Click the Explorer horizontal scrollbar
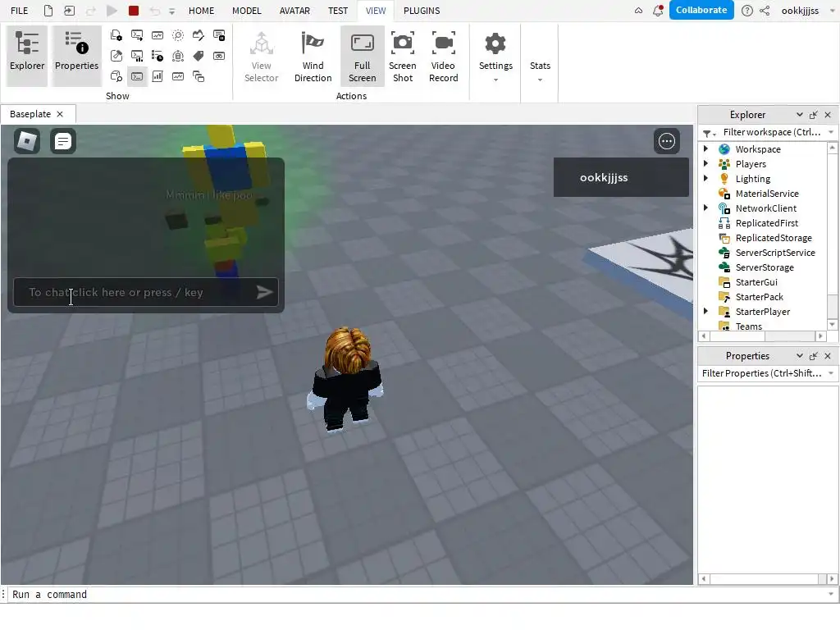The width and height of the screenshot is (840, 630). pyautogui.click(x=762, y=336)
